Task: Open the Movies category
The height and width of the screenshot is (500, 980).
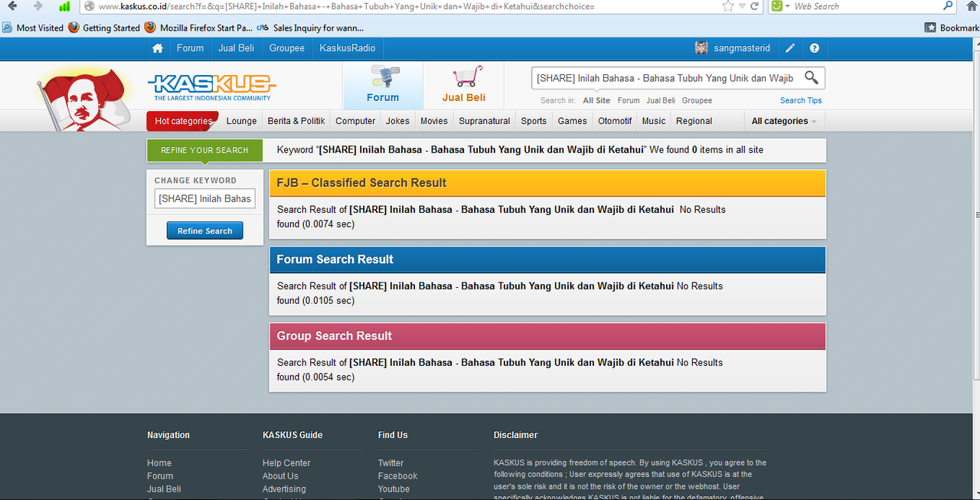Action: point(433,121)
